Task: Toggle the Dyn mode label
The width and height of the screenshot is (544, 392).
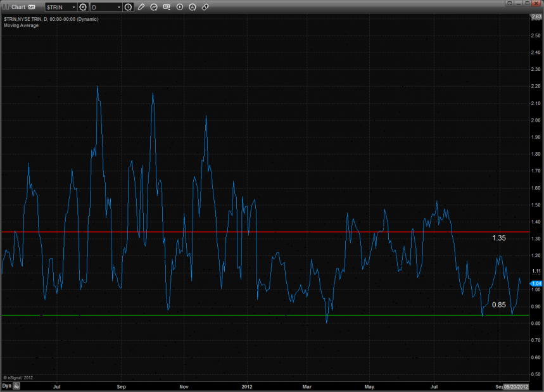Action: coord(6,385)
